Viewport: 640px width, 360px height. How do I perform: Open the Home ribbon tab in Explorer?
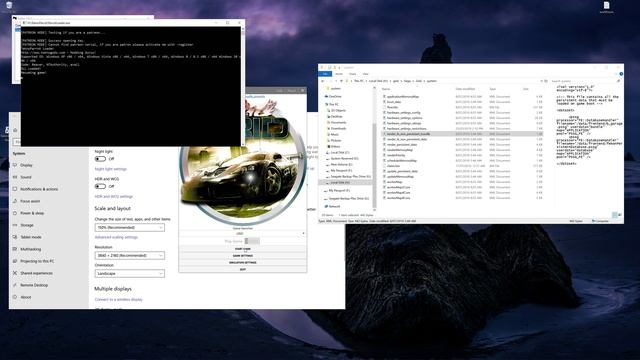339,74
